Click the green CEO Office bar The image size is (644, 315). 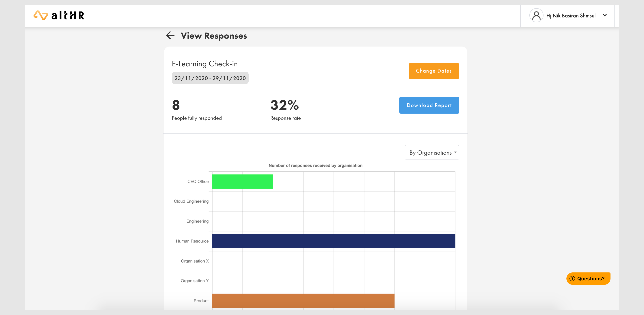pyautogui.click(x=242, y=181)
